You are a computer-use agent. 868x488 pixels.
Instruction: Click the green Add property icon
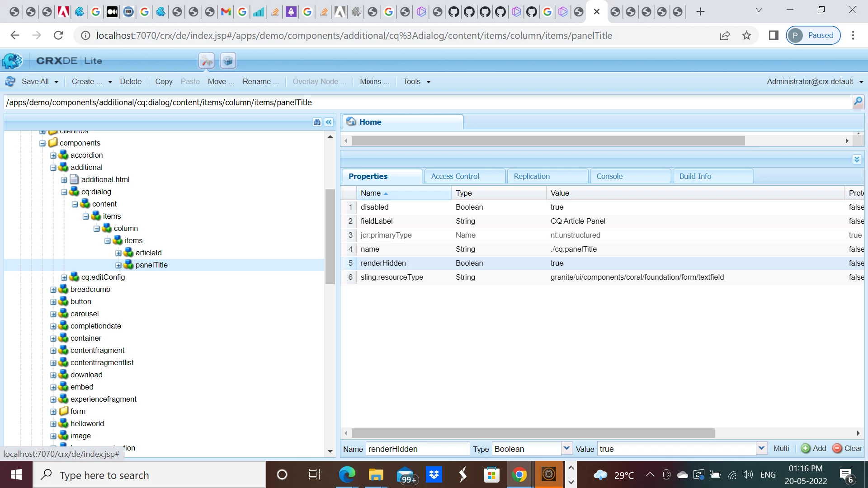(805, 448)
